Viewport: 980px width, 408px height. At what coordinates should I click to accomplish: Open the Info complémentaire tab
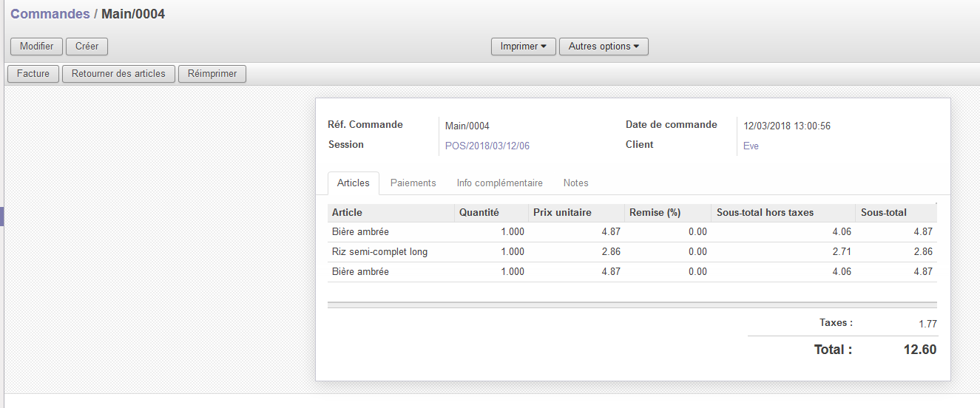pos(499,183)
